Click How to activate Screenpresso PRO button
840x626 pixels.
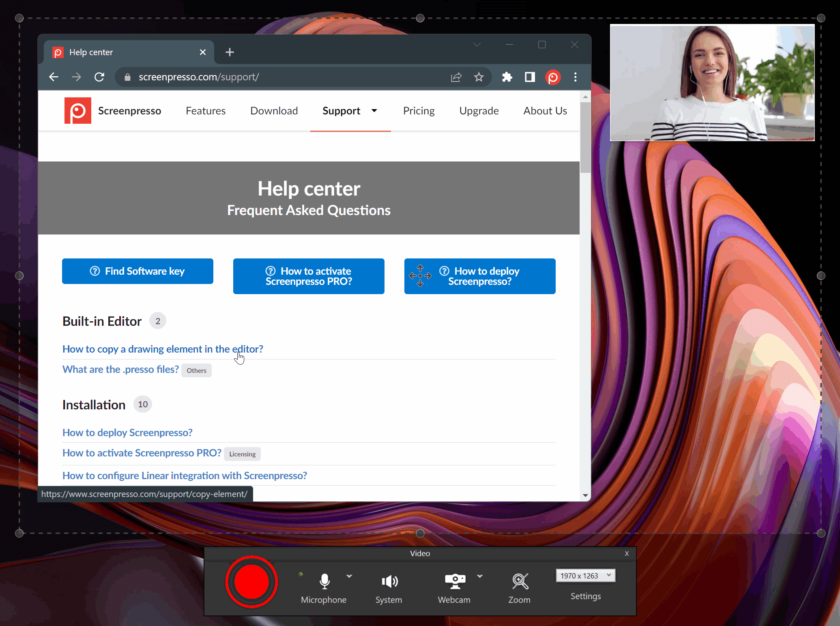coord(308,275)
